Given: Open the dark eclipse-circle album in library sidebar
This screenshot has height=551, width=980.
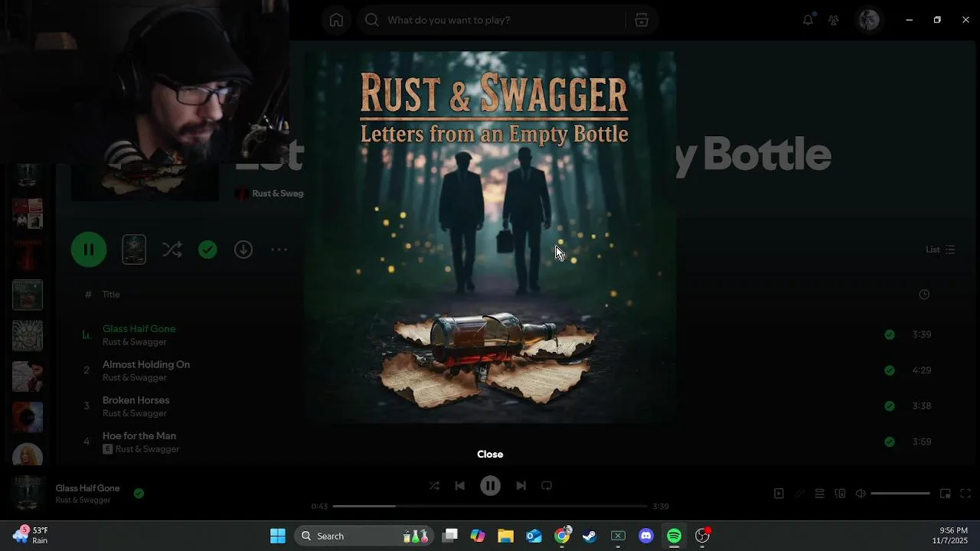Looking at the screenshot, I should pyautogui.click(x=28, y=417).
